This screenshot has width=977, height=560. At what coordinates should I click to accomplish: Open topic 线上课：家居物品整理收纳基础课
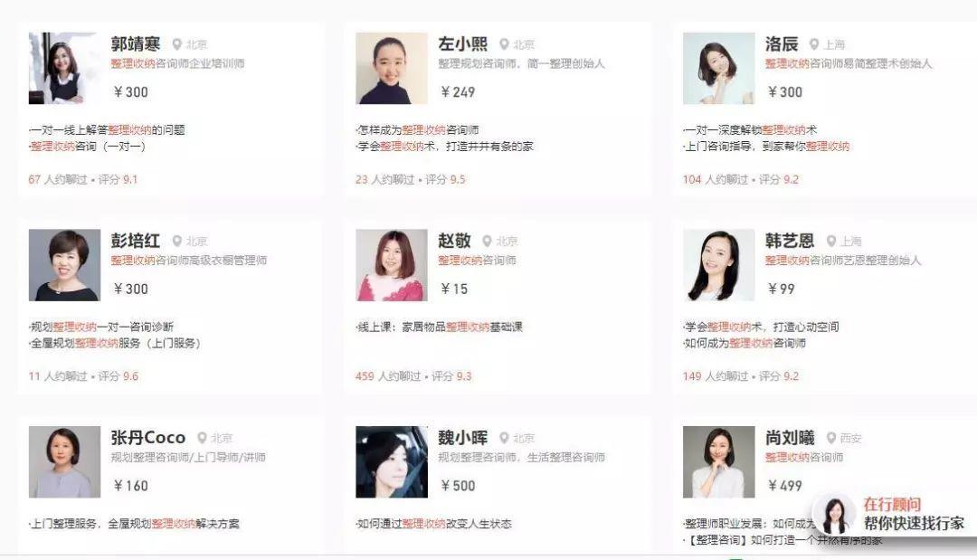point(440,327)
